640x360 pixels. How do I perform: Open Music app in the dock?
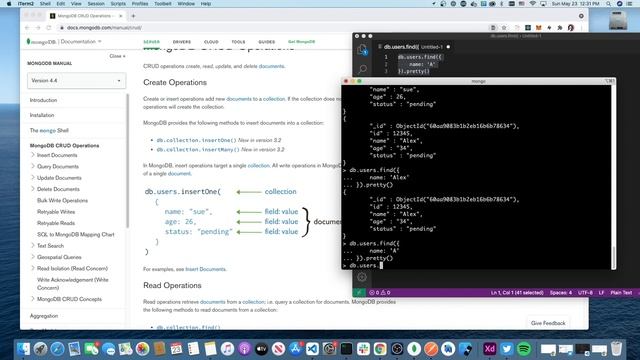point(227,349)
